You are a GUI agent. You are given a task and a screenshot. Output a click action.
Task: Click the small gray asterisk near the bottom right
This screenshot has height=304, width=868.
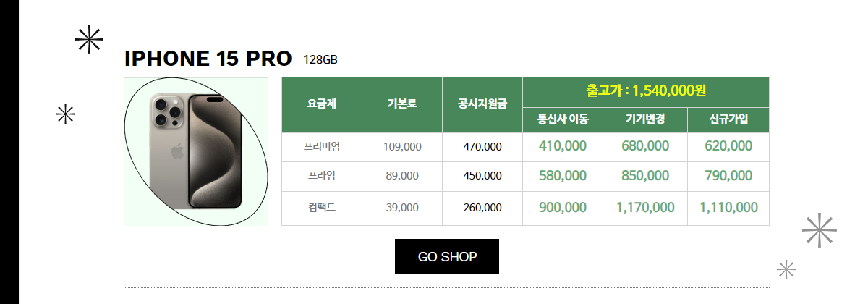pyautogui.click(x=786, y=269)
